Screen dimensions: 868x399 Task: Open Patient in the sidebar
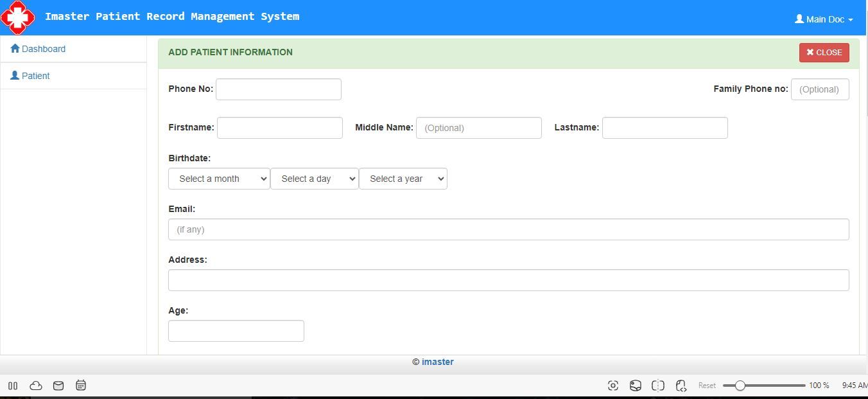coord(35,76)
